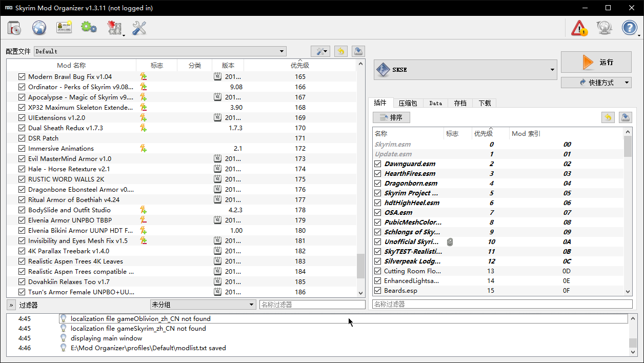Click the flag icon of BodySlide and Outfit Studio
Viewport: 644px width, 363px height.
coord(144,210)
